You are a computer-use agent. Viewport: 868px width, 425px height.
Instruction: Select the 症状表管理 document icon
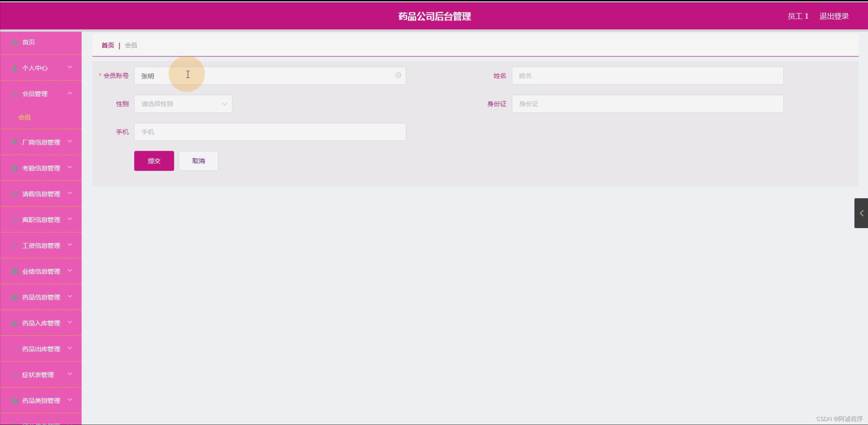pyautogui.click(x=14, y=374)
